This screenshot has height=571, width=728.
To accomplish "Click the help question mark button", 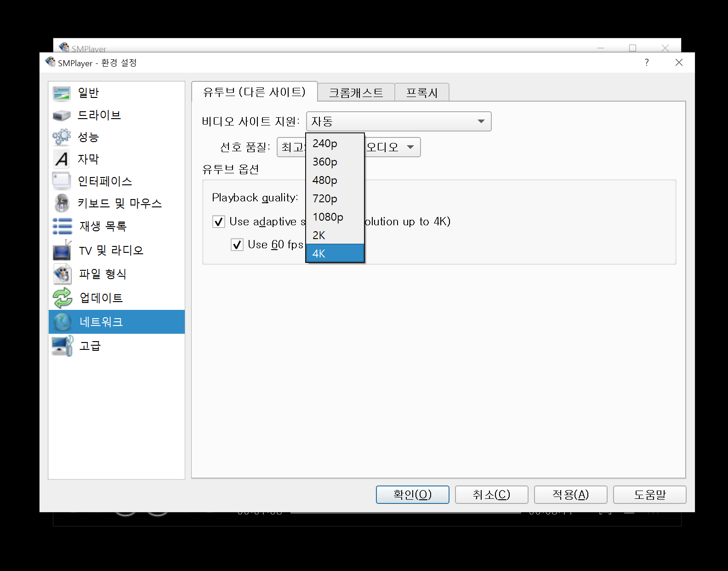I will pos(647,63).
